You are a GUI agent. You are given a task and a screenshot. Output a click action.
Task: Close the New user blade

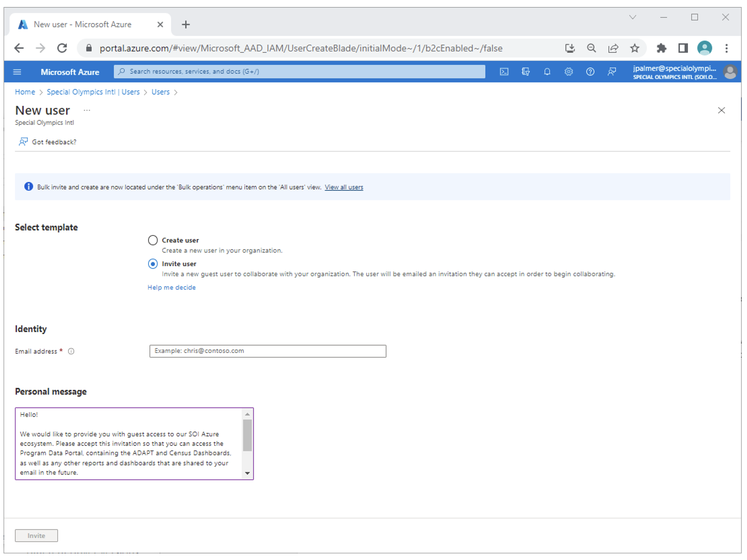coord(721,111)
